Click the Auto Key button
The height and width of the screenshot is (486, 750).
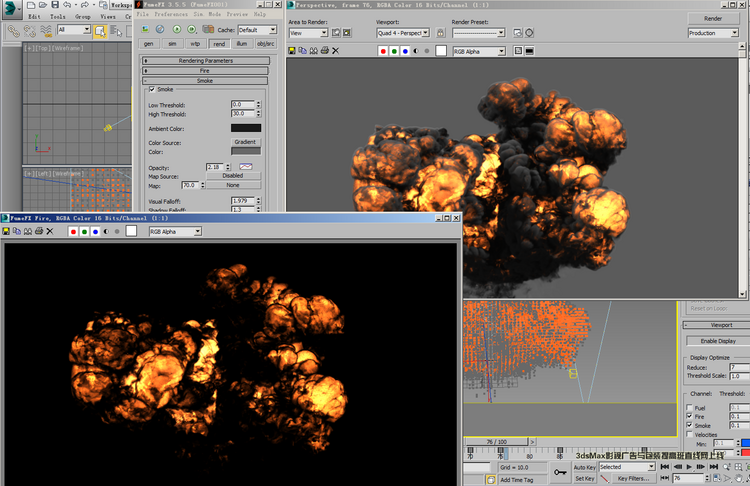585,467
